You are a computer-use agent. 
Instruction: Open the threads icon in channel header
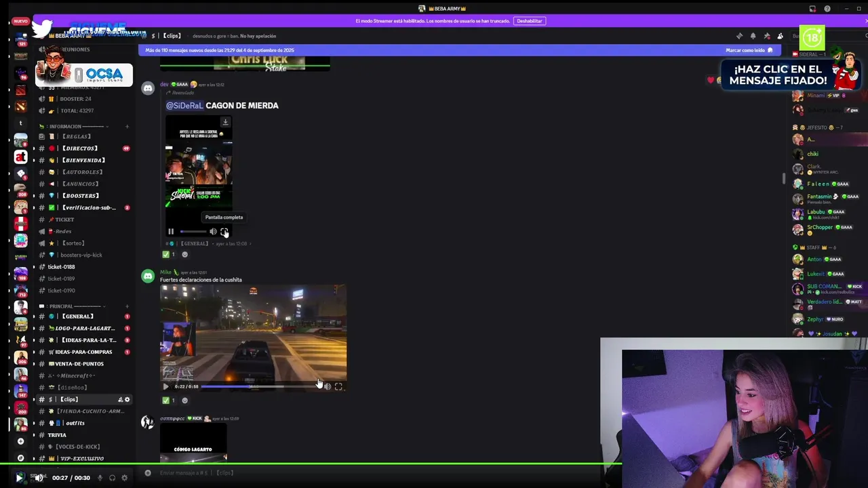(x=739, y=36)
